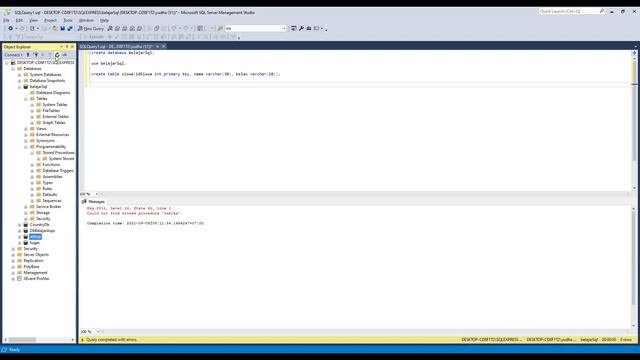640x360 pixels.
Task: Click the New Query toolbar button
Action: [91, 29]
